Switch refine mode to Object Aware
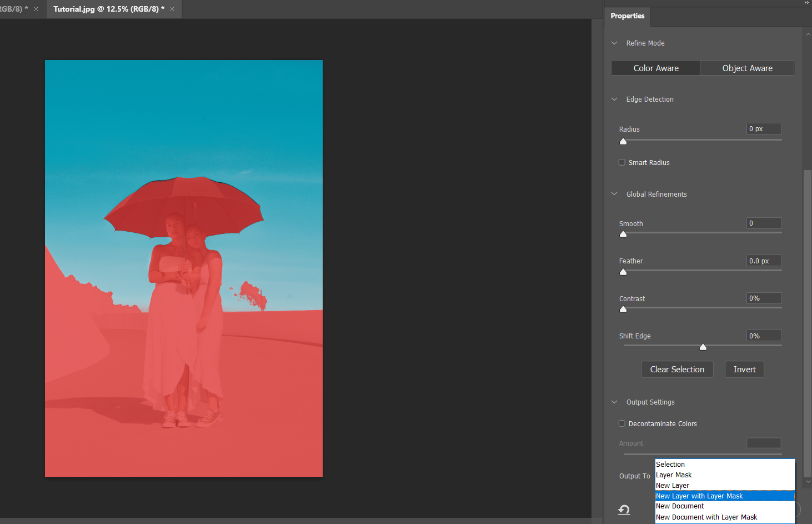This screenshot has height=524, width=812. point(747,68)
